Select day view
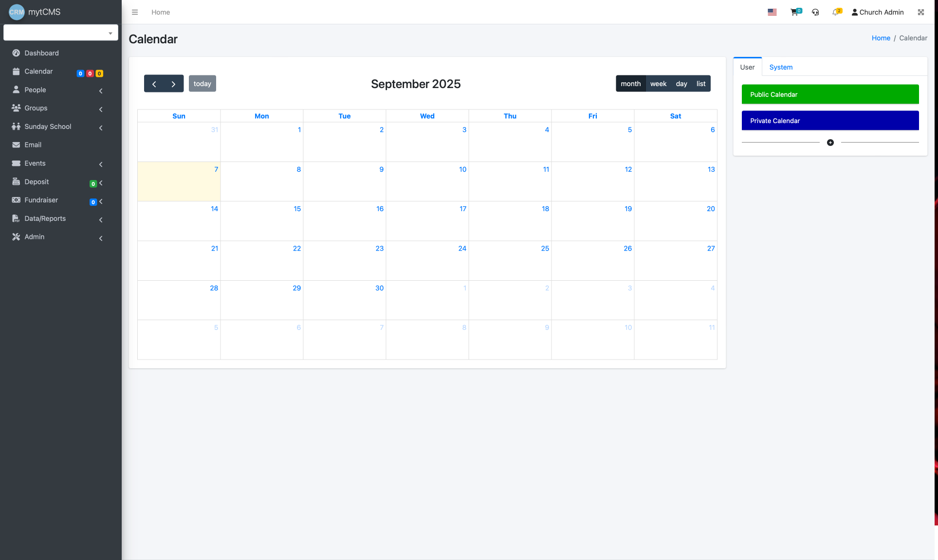The height and width of the screenshot is (560, 938). tap(681, 84)
